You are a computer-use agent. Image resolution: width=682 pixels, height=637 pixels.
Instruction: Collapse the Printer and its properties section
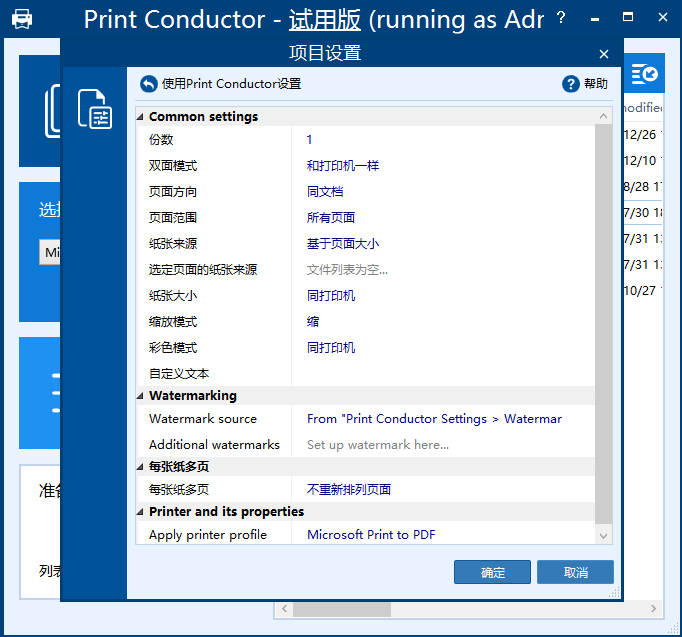point(141,512)
